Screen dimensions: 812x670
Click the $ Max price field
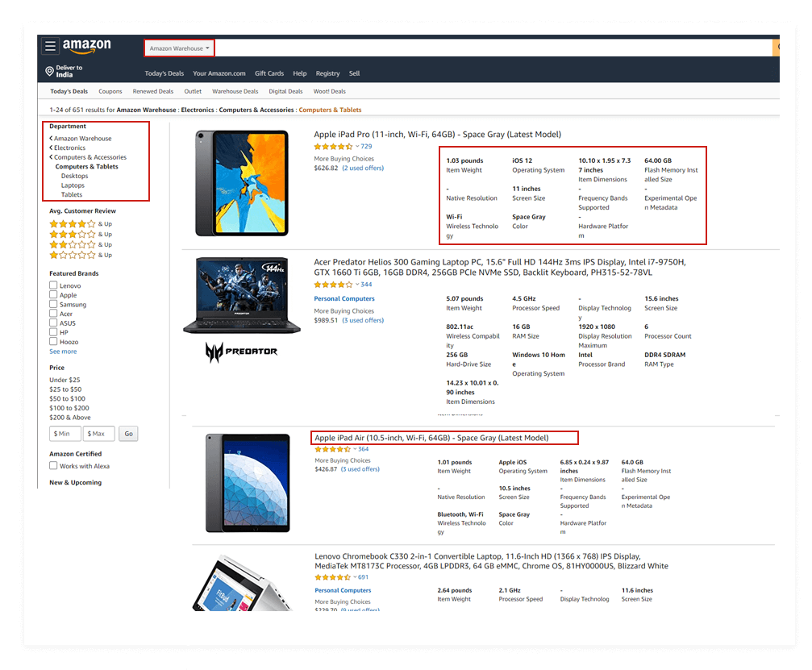click(99, 434)
